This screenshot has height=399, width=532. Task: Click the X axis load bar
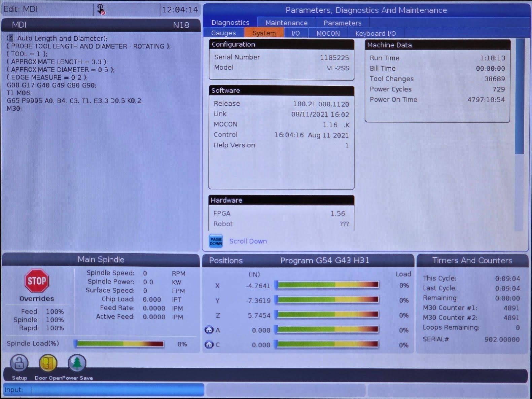pyautogui.click(x=327, y=285)
